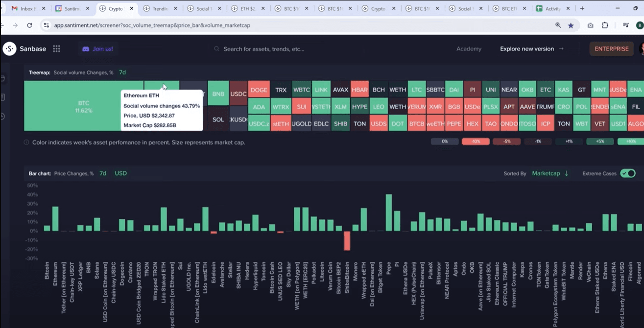This screenshot has width=644, height=328.
Task: Reload the page with the refresh icon
Action: (x=29, y=25)
